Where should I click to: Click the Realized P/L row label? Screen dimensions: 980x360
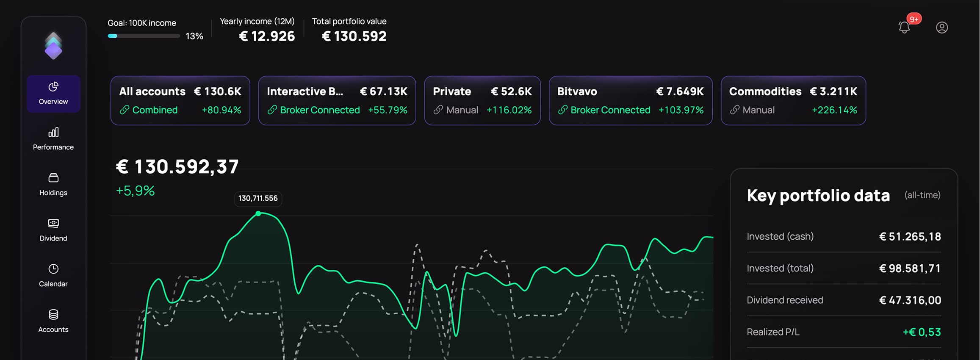773,332
